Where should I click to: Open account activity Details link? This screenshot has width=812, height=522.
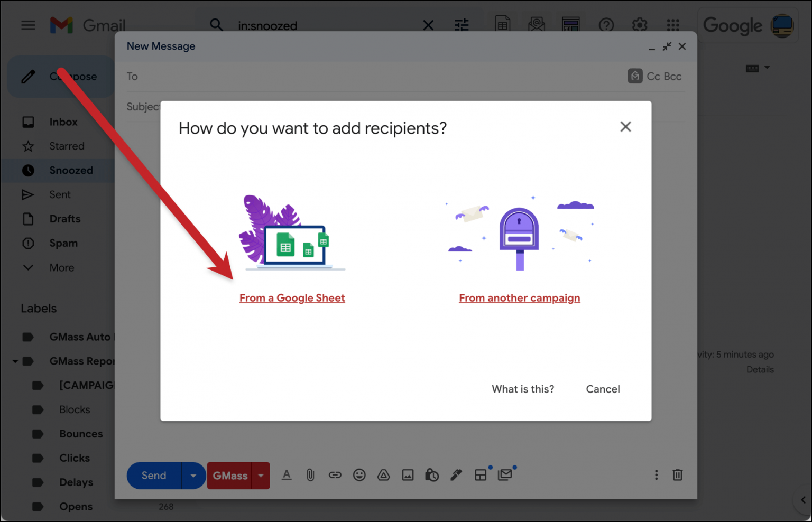(x=760, y=370)
